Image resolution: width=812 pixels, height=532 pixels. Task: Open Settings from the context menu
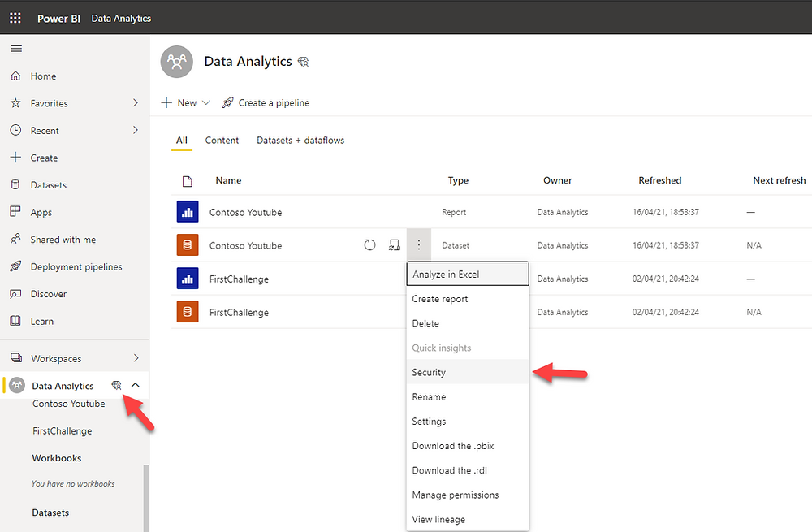click(468, 422)
